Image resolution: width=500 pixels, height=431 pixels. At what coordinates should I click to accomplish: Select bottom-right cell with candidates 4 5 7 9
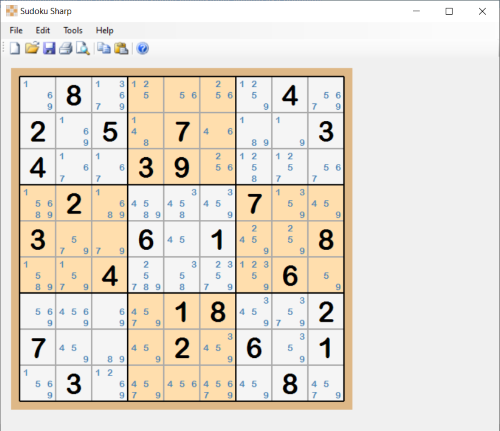click(326, 383)
